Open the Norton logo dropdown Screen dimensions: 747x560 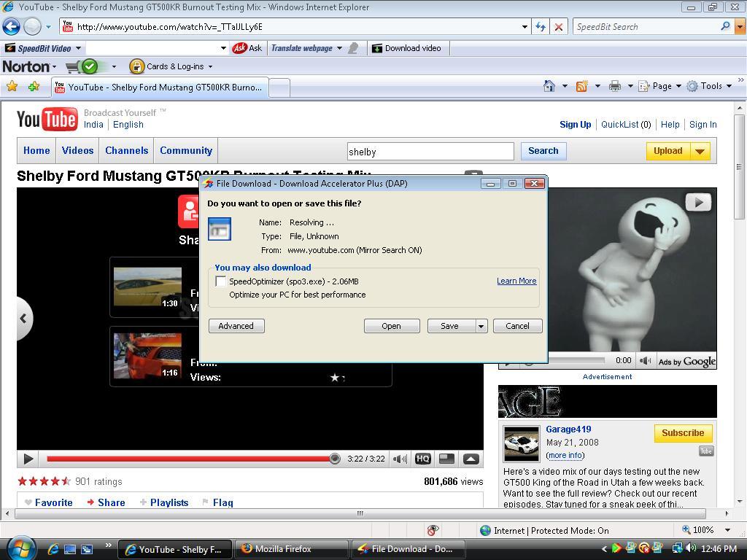[54, 66]
